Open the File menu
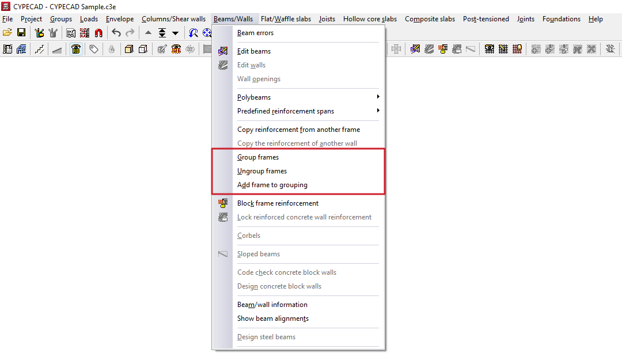This screenshot has height=364, width=622. click(7, 19)
